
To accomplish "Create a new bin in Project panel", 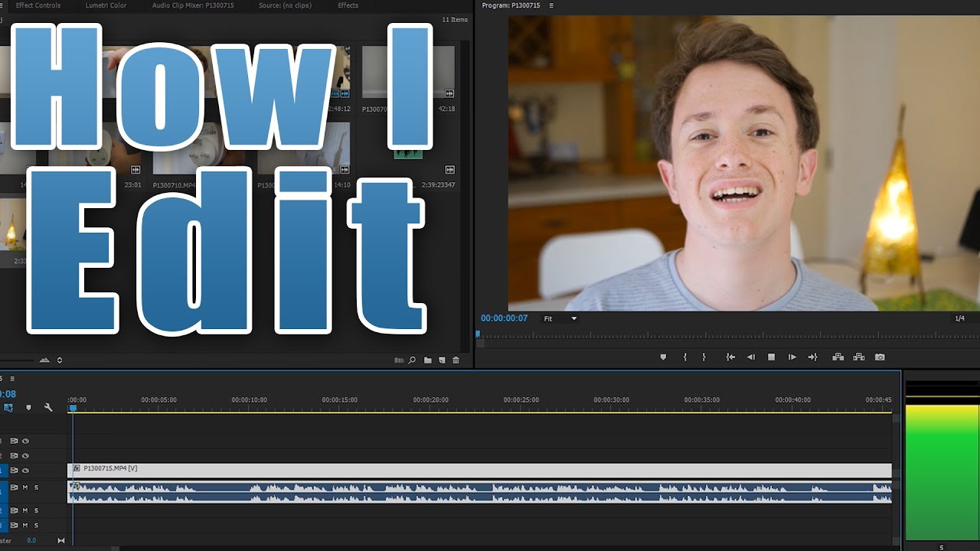I will point(428,360).
